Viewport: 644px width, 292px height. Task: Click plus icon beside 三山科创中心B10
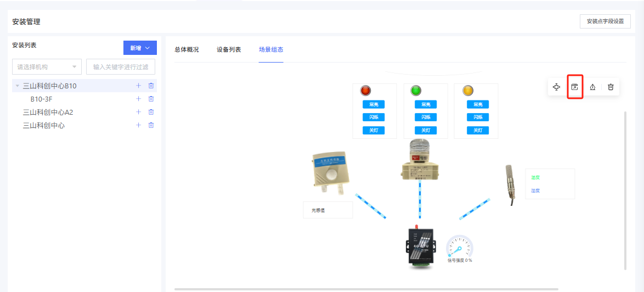pyautogui.click(x=138, y=86)
